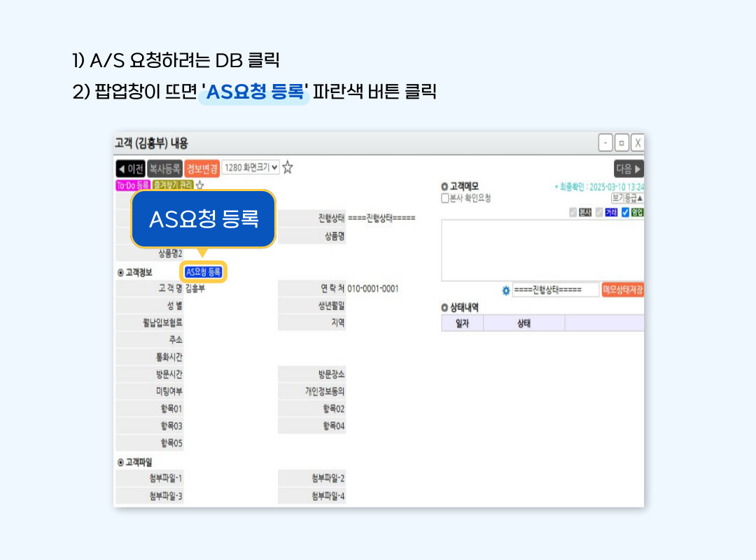The width and height of the screenshot is (756, 560).
Task: Open the 즐겨찾기 관리 menu
Action: click(x=172, y=185)
